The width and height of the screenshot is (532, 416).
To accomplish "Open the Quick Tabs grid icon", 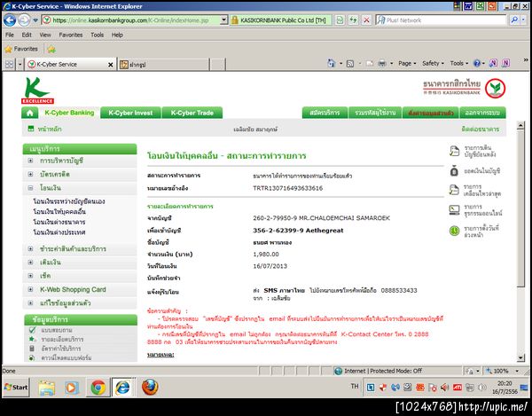I will point(9,64).
